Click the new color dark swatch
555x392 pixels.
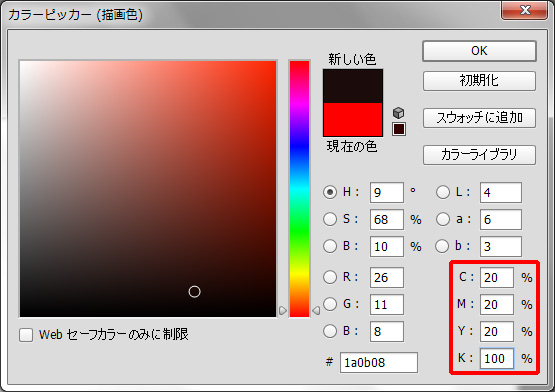point(353,86)
